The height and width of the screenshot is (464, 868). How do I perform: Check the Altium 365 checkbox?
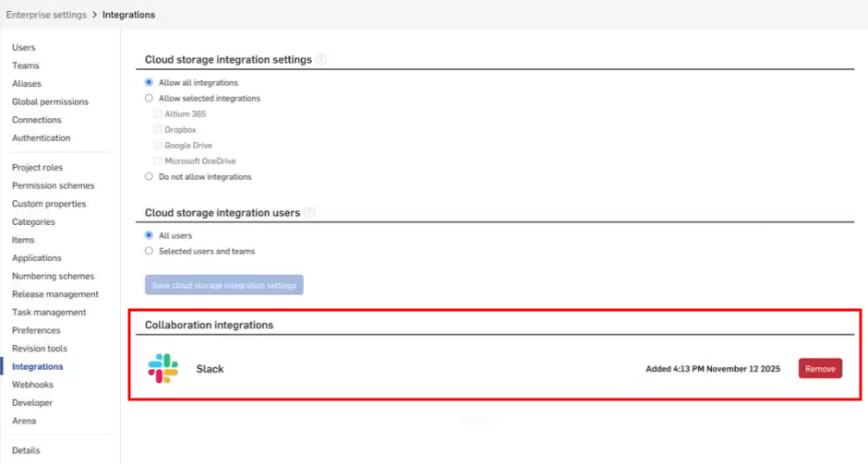pyautogui.click(x=158, y=113)
